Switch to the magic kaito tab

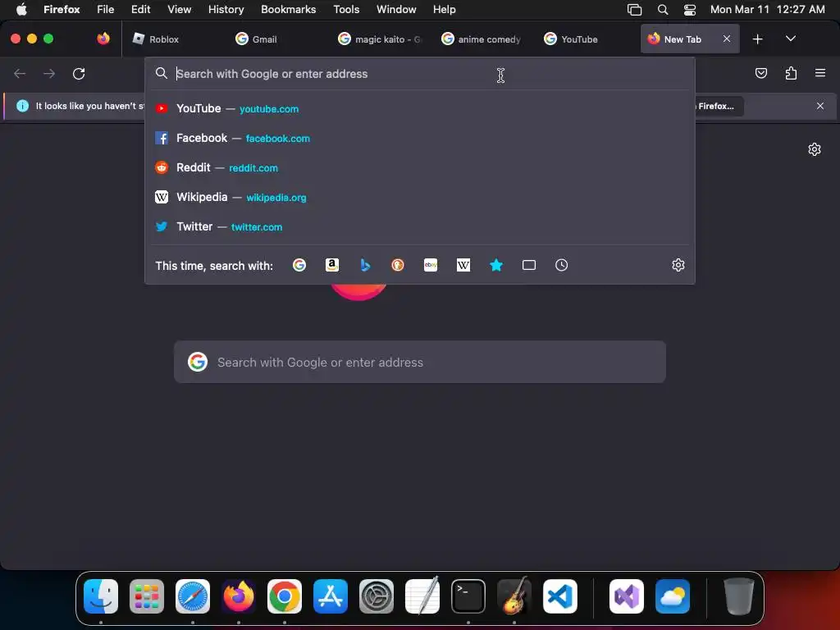coord(379,39)
